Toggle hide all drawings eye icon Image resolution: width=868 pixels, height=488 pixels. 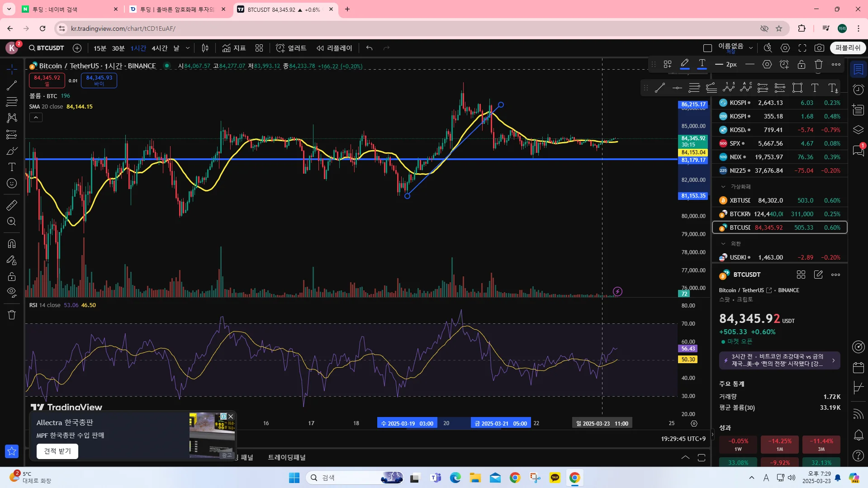pos(12,292)
